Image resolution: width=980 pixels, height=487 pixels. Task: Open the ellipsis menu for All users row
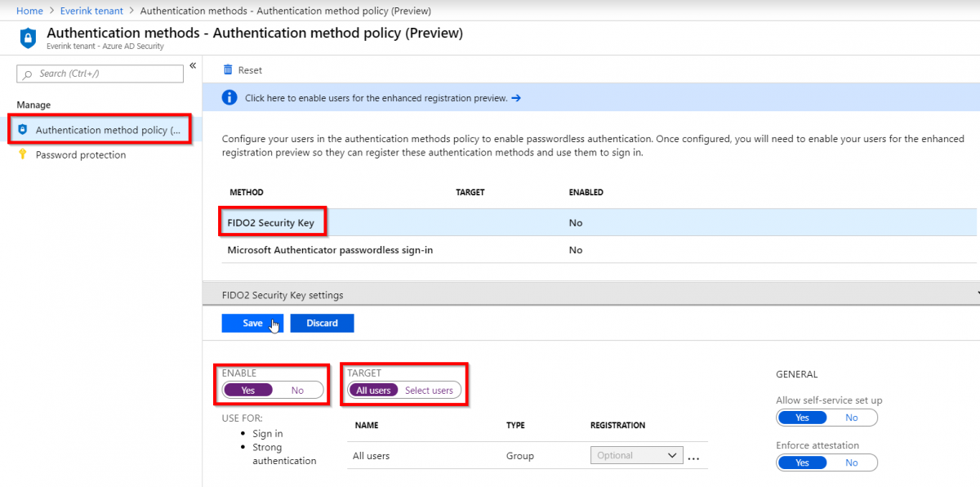tap(693, 457)
